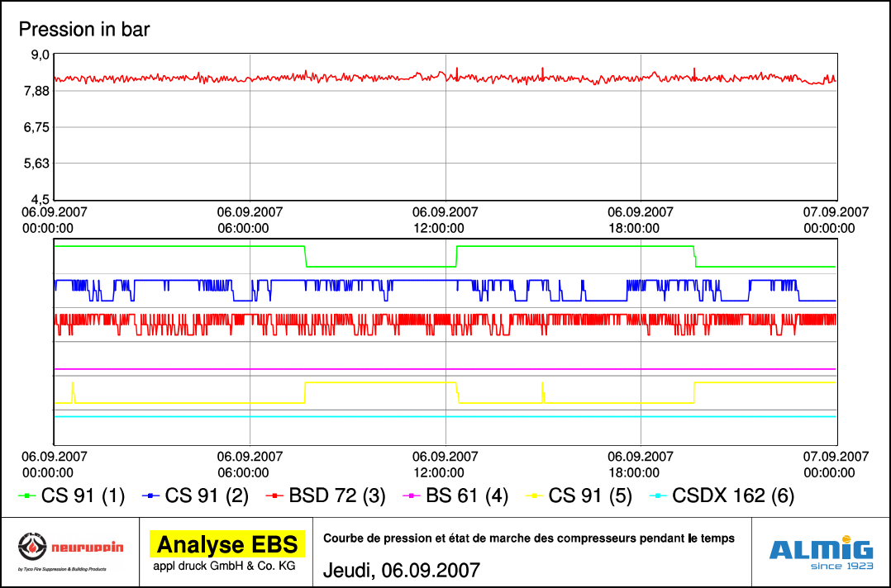Click the 5,63 pressure axis value
This screenshot has width=891, height=588.
37,164
